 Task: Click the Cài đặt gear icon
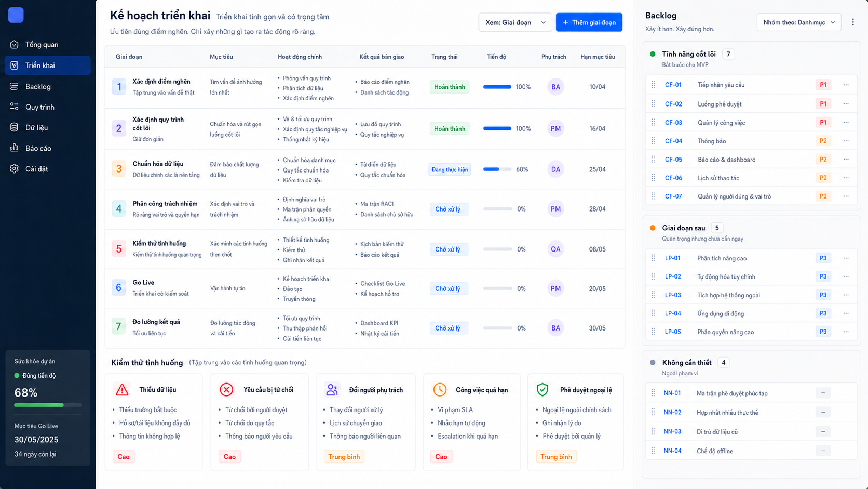click(x=15, y=169)
